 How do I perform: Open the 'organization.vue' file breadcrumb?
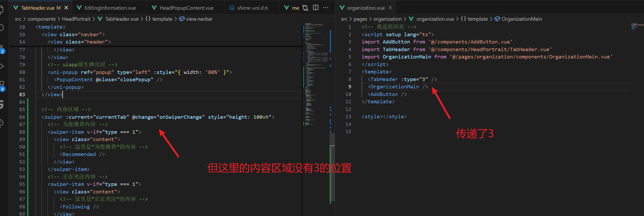[x=435, y=19]
